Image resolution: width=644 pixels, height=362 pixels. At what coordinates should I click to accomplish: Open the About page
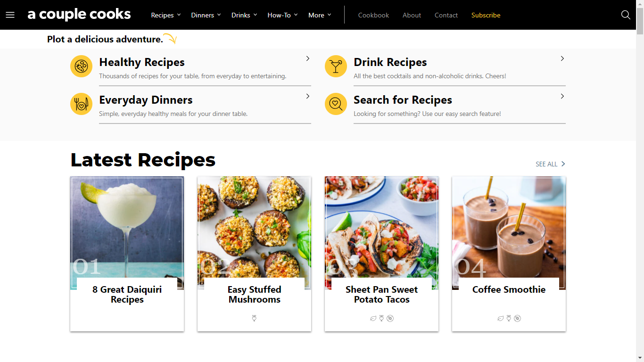(x=412, y=15)
